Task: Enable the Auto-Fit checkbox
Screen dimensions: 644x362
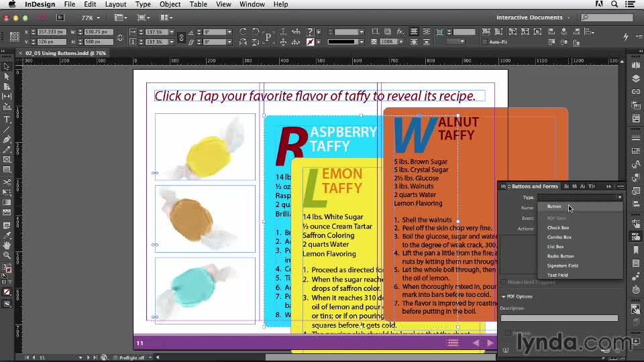Action: pos(485,42)
